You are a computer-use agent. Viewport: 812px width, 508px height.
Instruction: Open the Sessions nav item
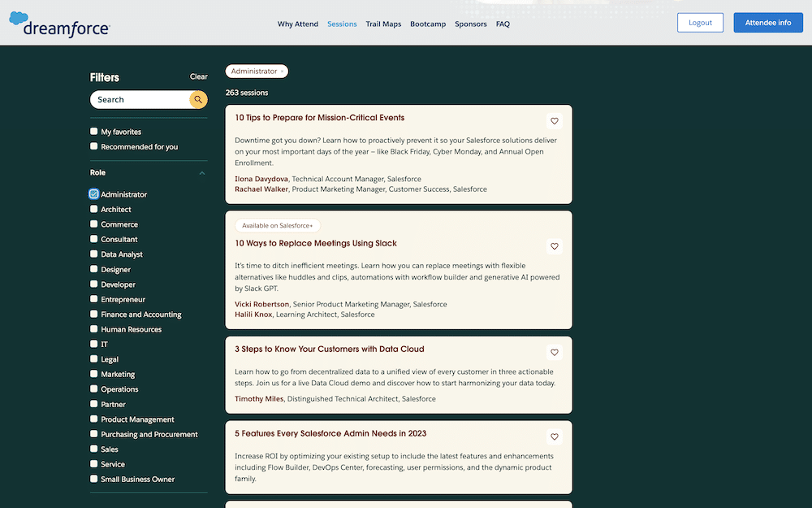[342, 24]
